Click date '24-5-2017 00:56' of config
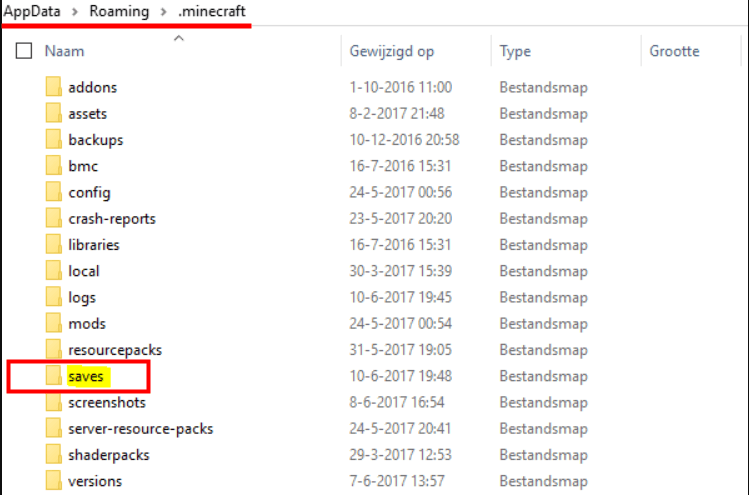This screenshot has width=749, height=495. [x=400, y=193]
